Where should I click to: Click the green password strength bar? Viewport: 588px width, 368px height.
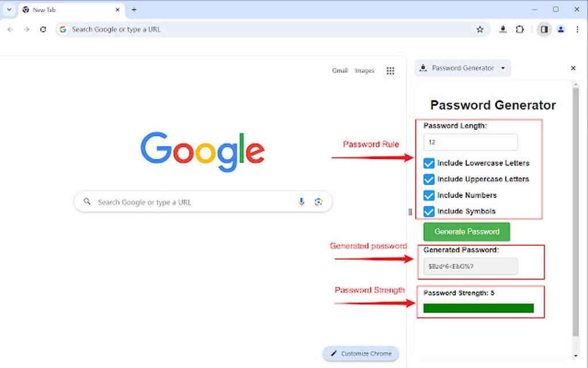[x=479, y=307]
